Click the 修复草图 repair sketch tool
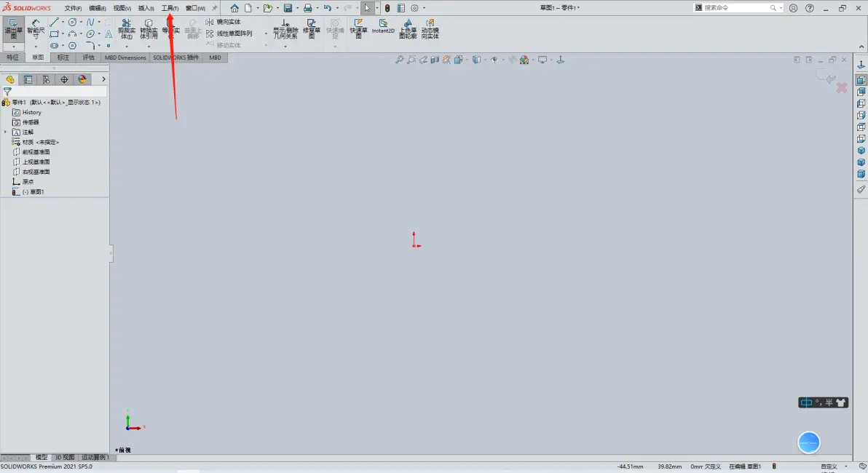 [312, 29]
